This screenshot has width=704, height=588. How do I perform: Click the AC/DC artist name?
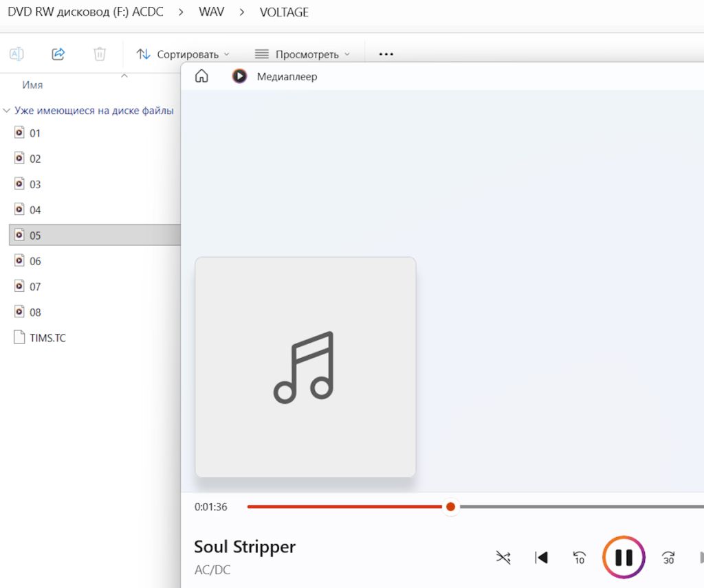tap(212, 569)
